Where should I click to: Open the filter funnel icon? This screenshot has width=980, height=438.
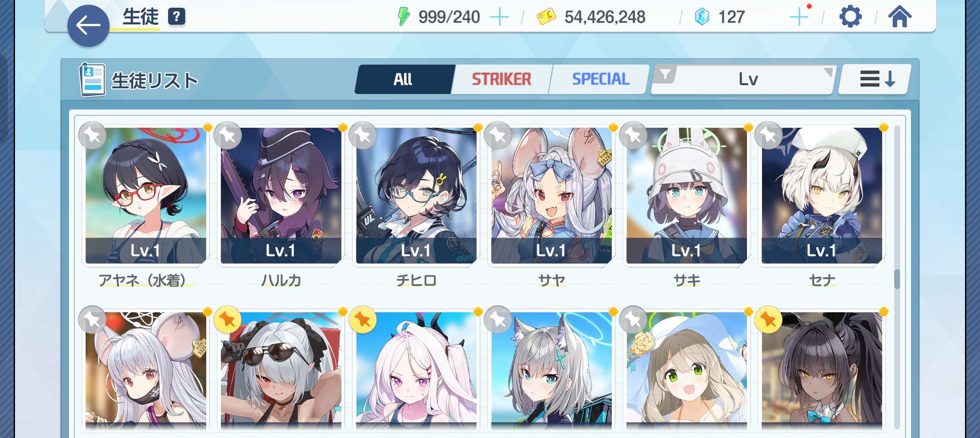pos(665,75)
